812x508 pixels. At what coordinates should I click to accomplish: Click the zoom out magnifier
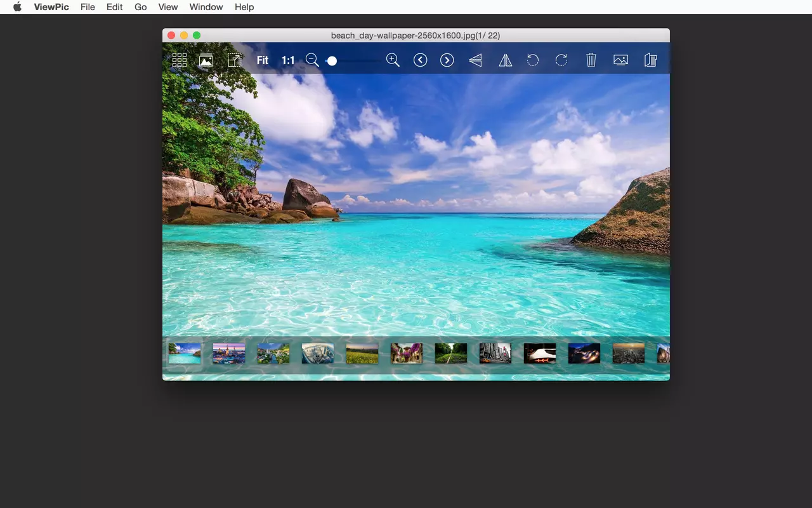coord(312,60)
